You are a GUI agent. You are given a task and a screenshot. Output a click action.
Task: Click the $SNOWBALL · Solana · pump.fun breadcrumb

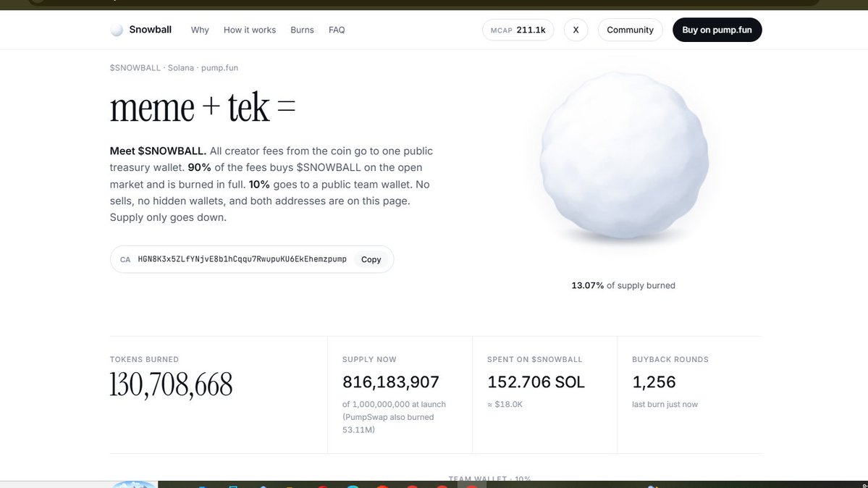tap(174, 67)
